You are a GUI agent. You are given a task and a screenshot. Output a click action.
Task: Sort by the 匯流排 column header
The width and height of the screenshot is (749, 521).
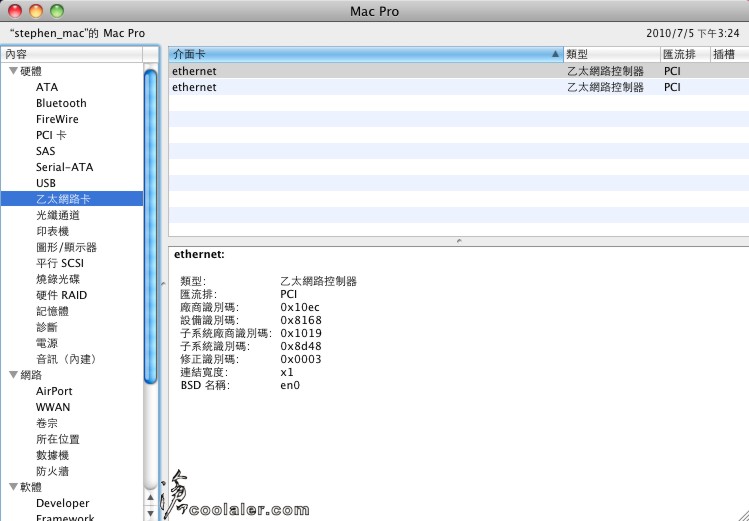[685, 54]
